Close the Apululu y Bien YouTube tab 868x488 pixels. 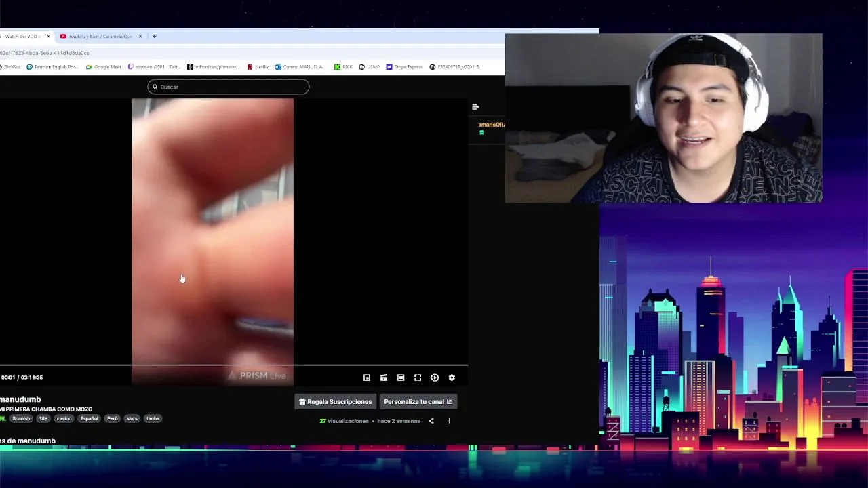coord(140,37)
